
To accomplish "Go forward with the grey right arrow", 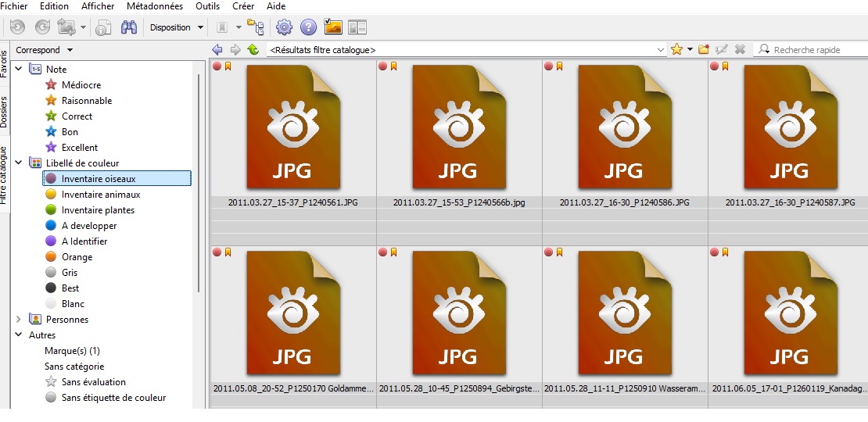I will (235, 50).
